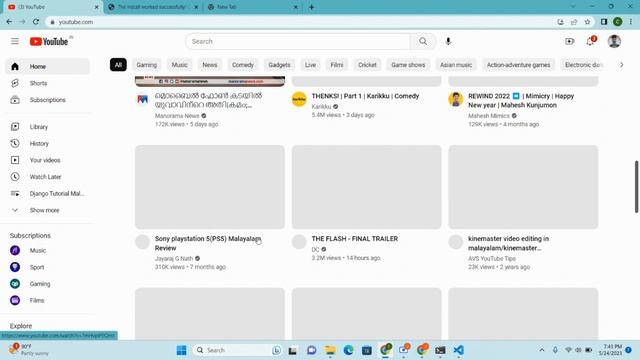640x360 pixels.
Task: Open the Django Tutorial Mal... playlist
Action: pos(48,193)
